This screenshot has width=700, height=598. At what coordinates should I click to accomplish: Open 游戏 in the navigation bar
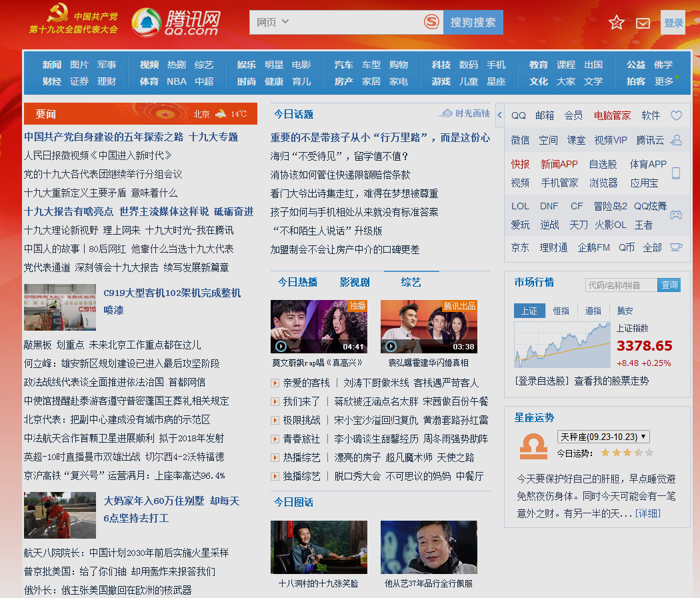(441, 82)
